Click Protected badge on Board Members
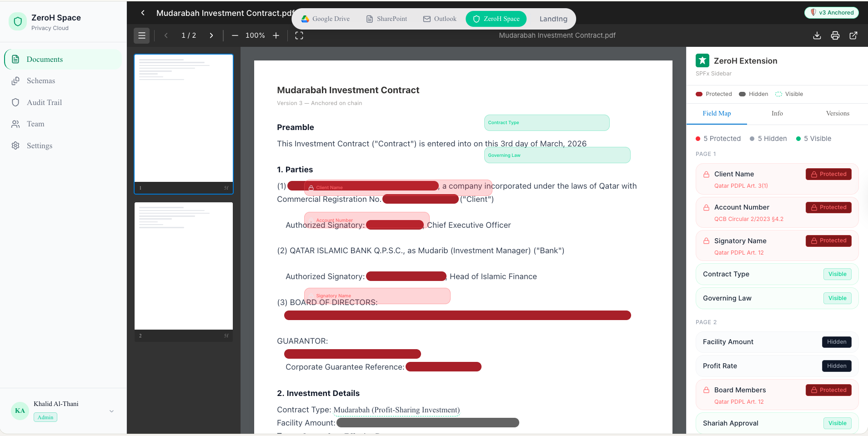The height and width of the screenshot is (436, 868). (x=828, y=390)
